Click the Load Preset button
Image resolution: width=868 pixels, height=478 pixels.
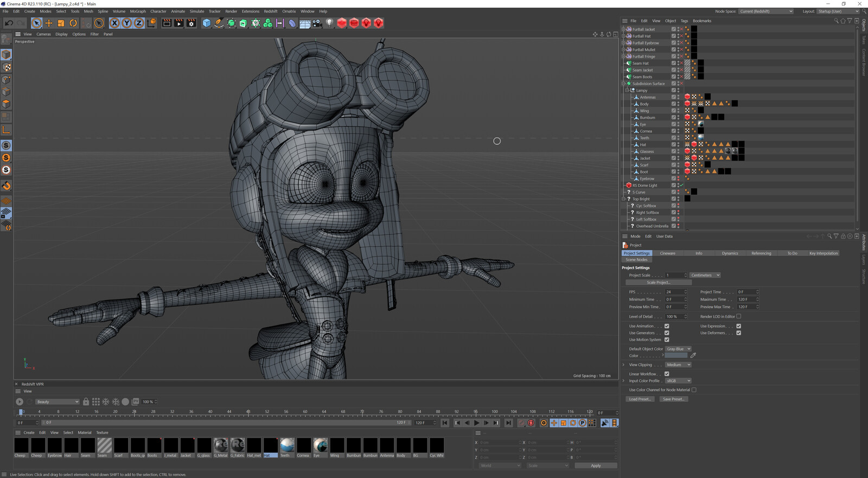coord(640,399)
